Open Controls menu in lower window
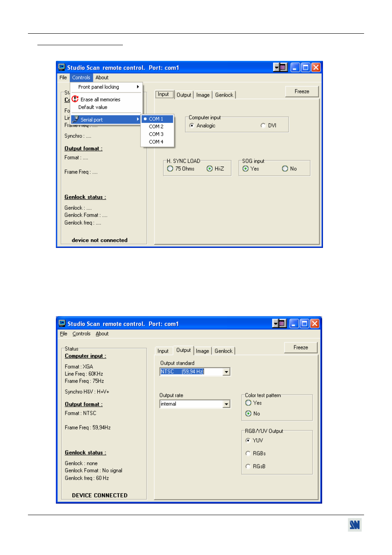Image resolution: width=392 pixels, height=555 pixels. coord(81,333)
